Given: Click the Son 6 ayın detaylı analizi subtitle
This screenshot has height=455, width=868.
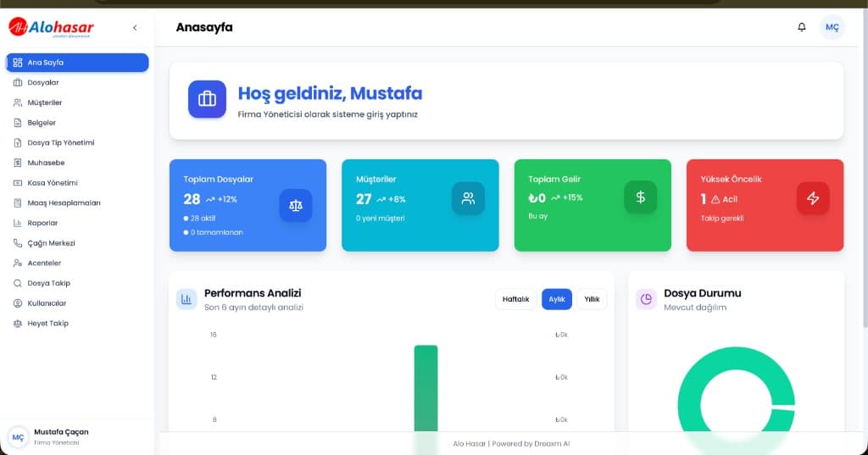Looking at the screenshot, I should (x=253, y=308).
